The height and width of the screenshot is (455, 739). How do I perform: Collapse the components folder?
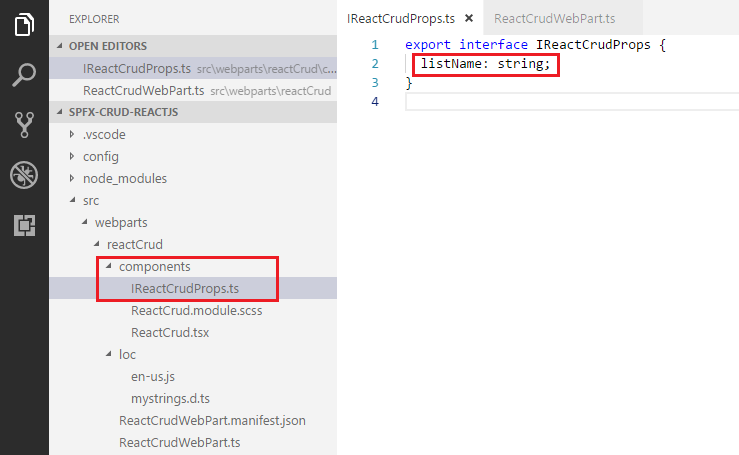click(154, 266)
